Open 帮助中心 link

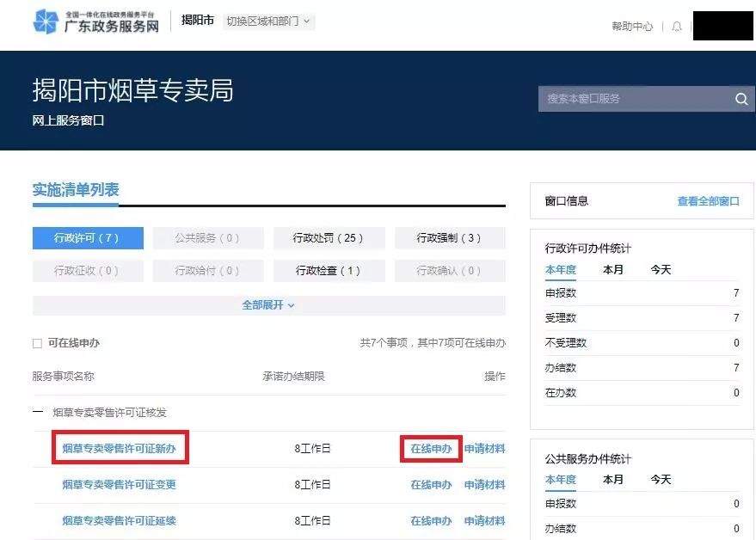tap(632, 26)
